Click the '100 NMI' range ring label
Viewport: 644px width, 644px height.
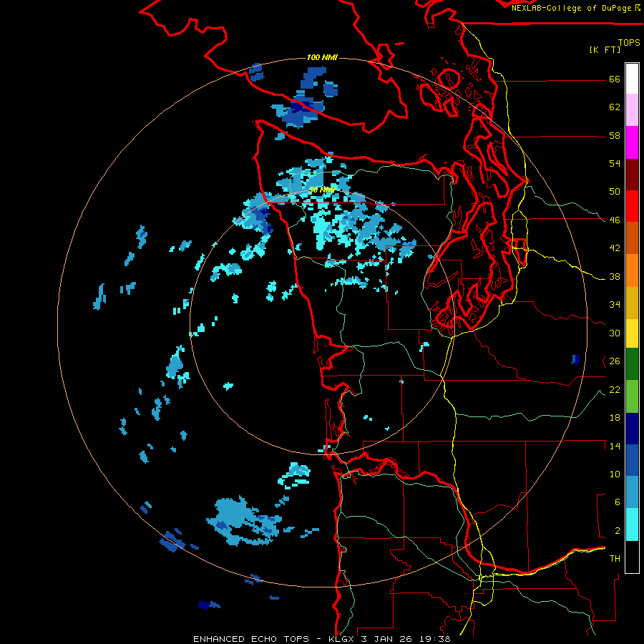coord(322,57)
